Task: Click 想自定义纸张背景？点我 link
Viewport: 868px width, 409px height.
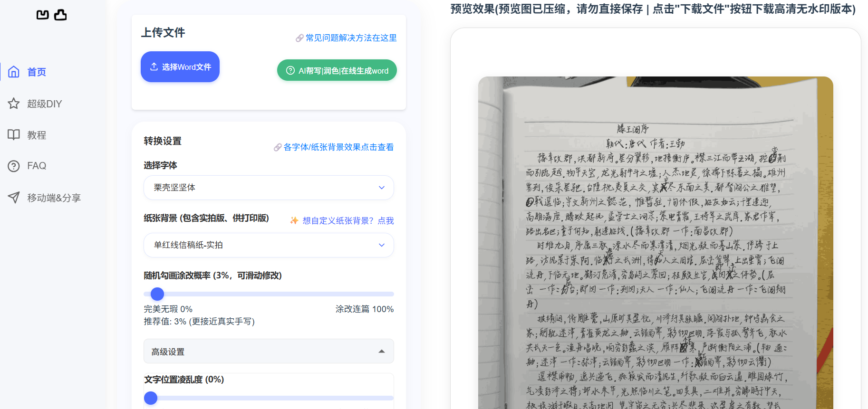Action: pos(348,220)
